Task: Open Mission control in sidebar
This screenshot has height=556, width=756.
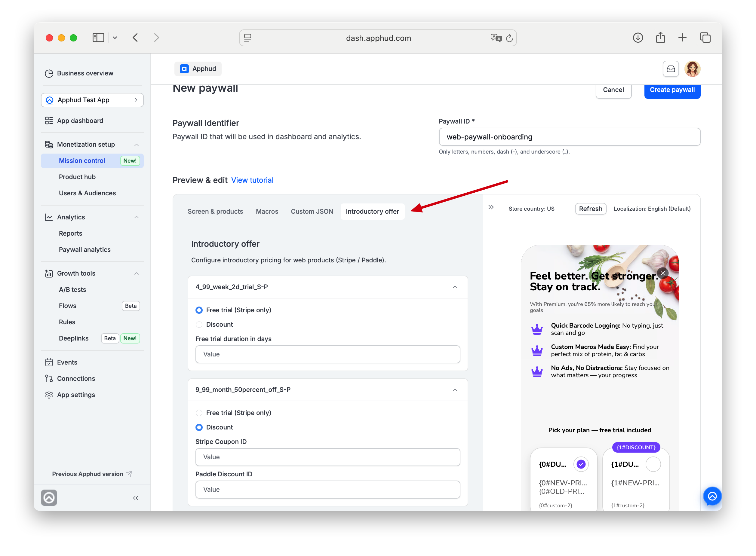Action: (x=92, y=160)
